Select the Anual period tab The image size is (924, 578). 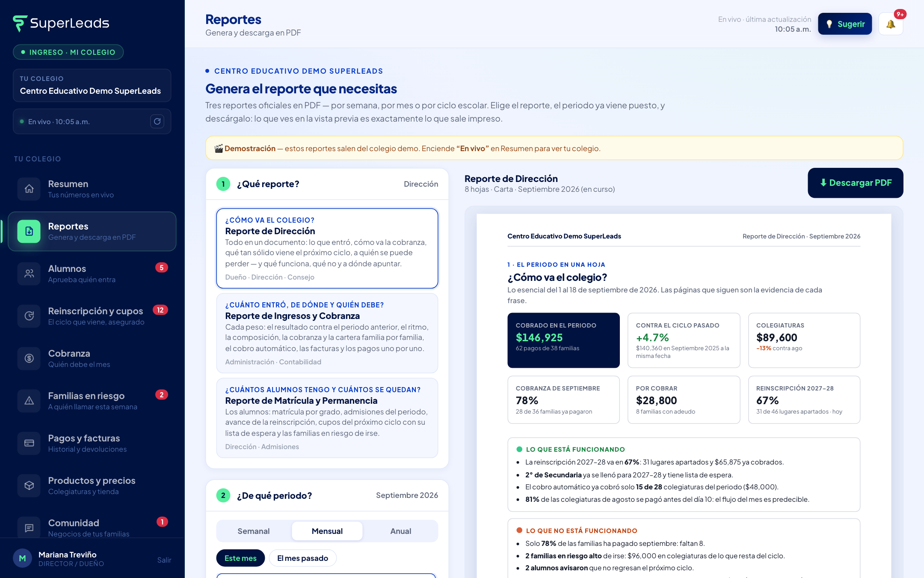[x=401, y=531]
